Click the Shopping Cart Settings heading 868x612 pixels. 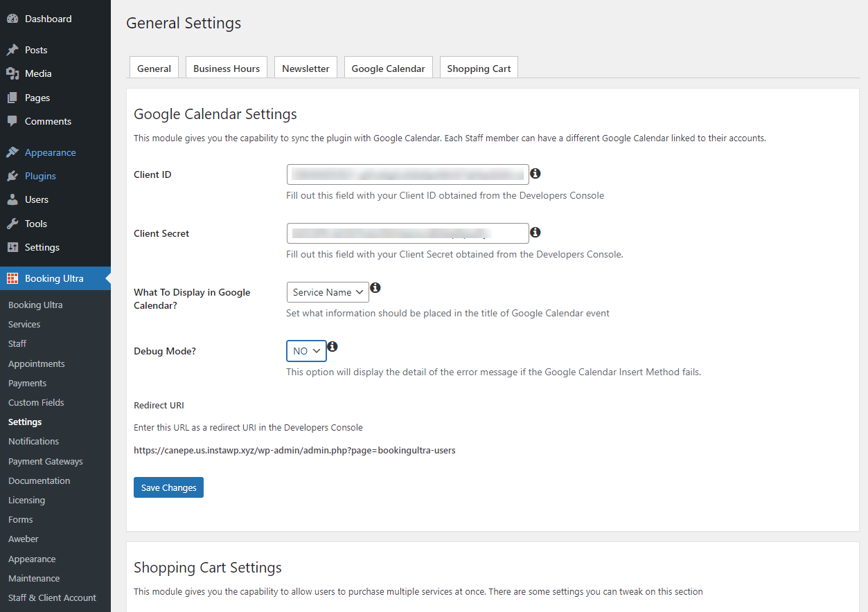[208, 568]
